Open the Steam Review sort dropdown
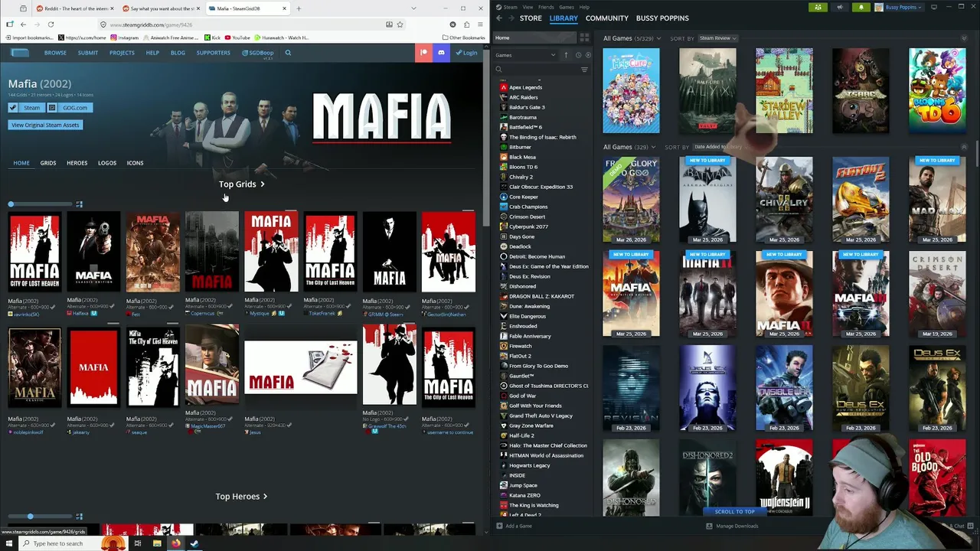This screenshot has width=980, height=551. coord(718,38)
